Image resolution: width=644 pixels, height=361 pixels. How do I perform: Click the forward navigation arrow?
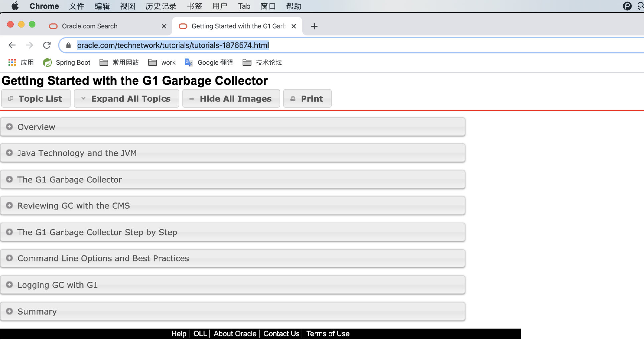29,45
